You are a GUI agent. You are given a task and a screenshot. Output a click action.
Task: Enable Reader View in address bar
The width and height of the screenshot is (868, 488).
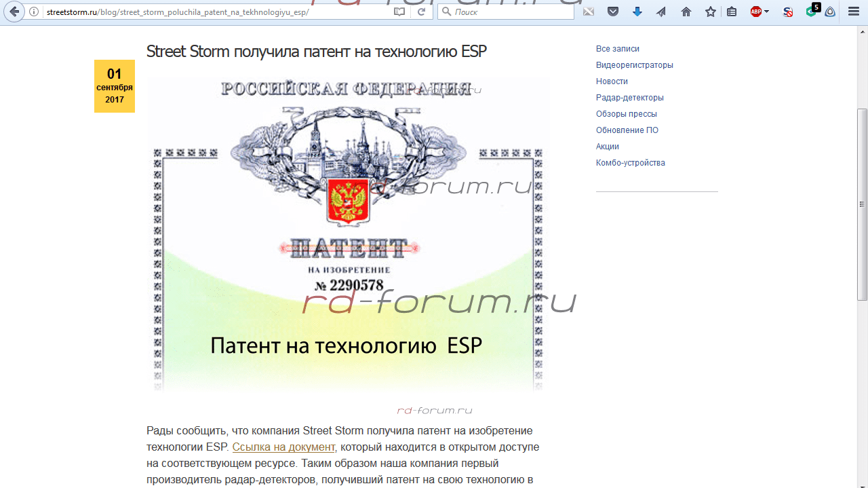[400, 12]
